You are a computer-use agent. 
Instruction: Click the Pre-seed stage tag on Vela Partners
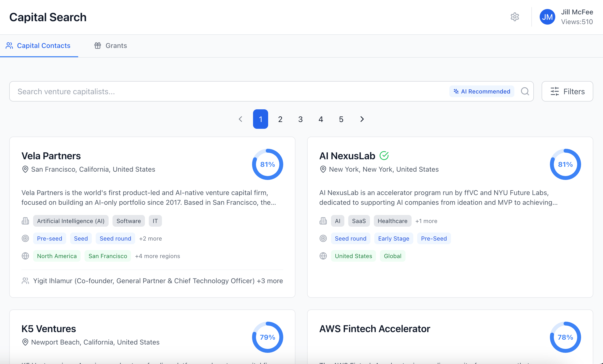(x=49, y=239)
